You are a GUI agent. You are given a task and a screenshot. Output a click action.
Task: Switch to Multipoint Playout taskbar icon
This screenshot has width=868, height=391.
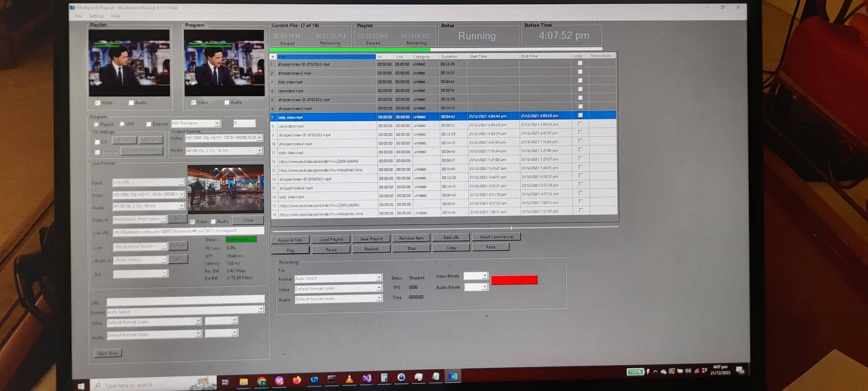(453, 376)
